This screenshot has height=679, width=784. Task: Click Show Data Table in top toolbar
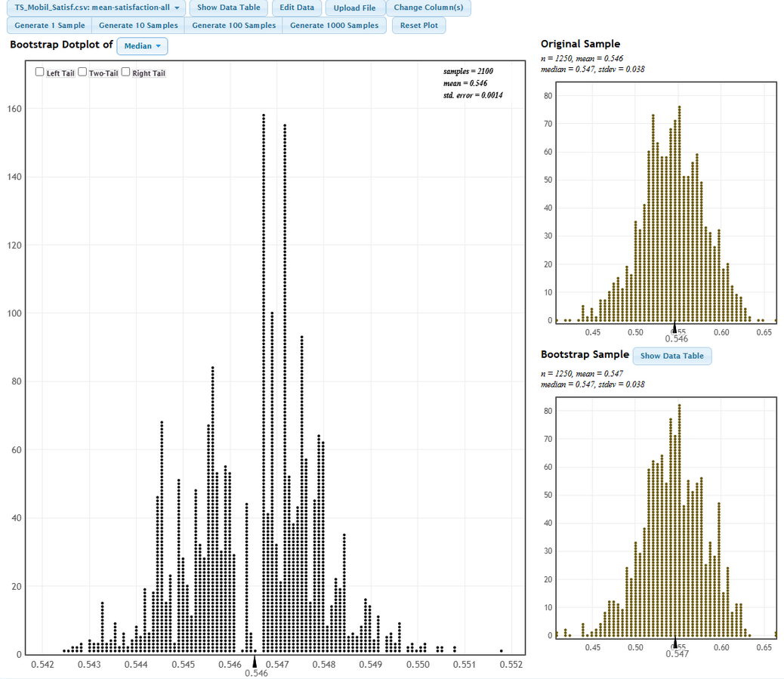click(228, 8)
